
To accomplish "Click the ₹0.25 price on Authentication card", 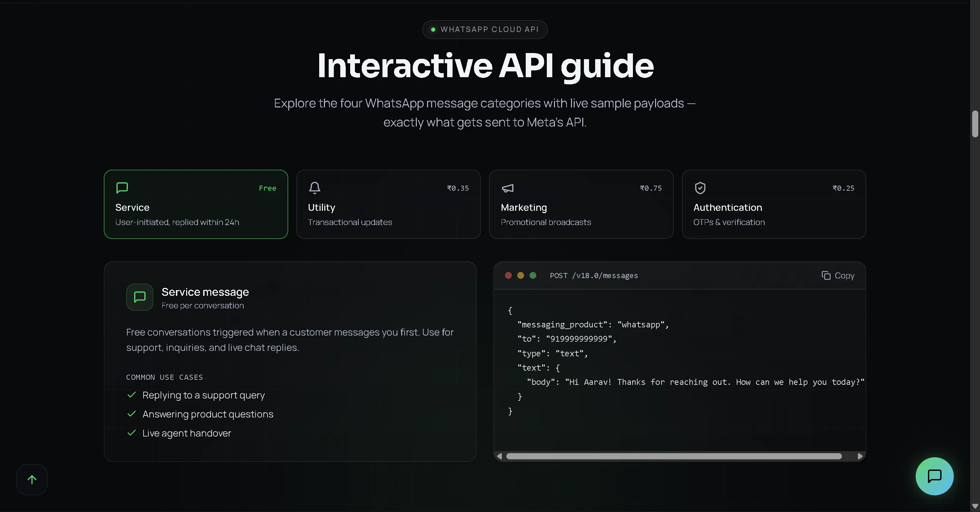I will (843, 188).
